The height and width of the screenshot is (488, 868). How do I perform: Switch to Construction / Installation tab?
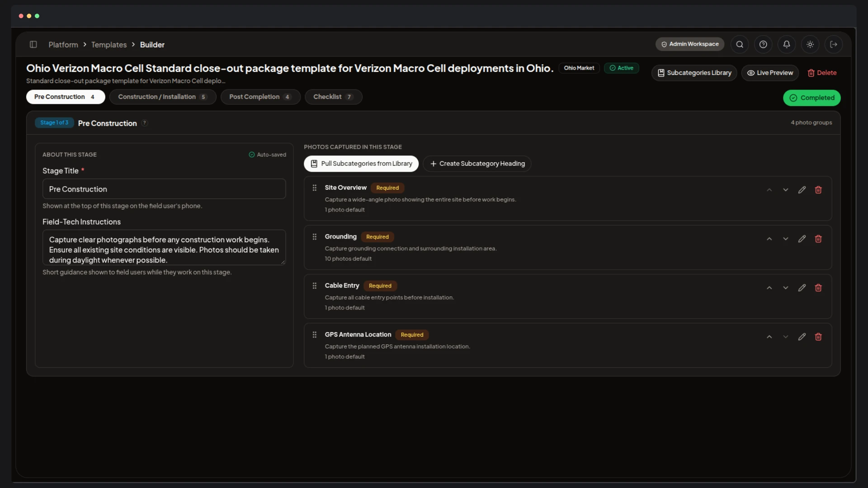[163, 97]
